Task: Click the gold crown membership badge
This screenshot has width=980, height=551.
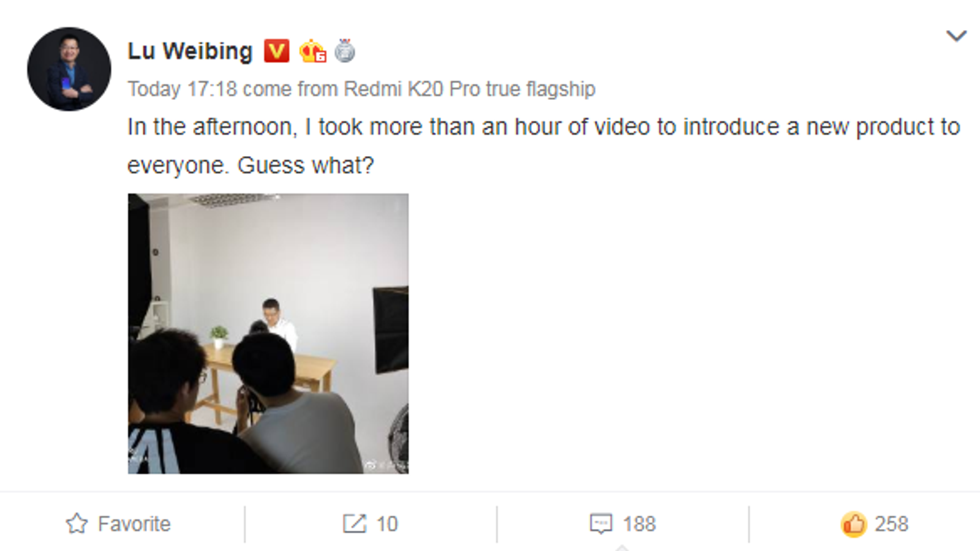Action: click(312, 51)
